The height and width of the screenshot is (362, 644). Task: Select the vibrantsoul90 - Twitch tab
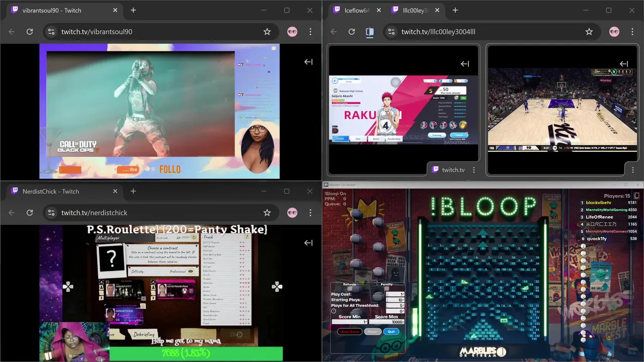pos(64,10)
